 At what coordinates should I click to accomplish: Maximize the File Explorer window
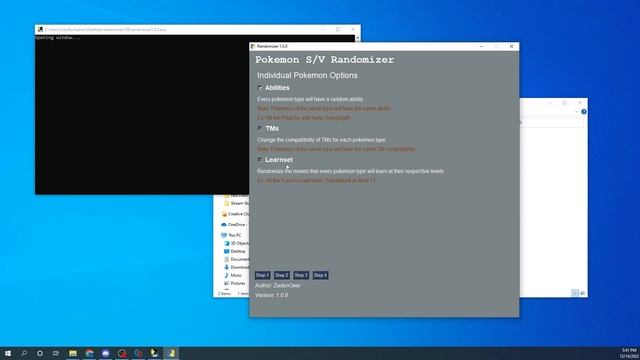pos(564,102)
